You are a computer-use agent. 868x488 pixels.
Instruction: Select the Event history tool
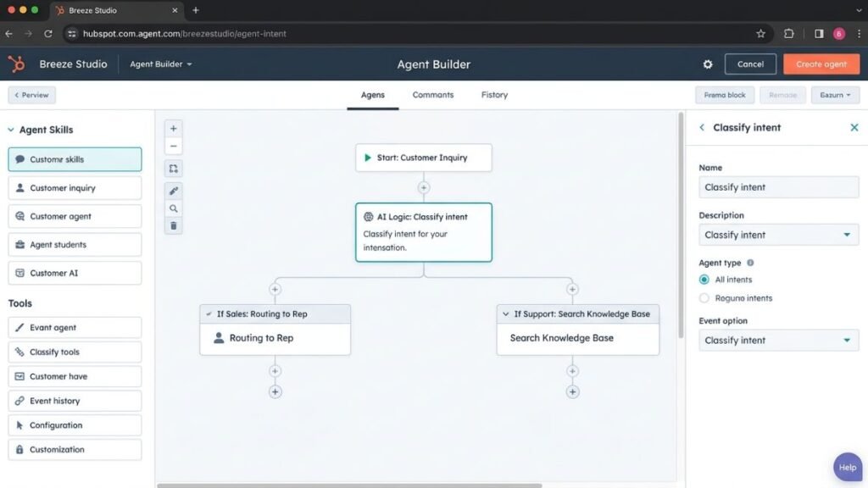coord(75,401)
